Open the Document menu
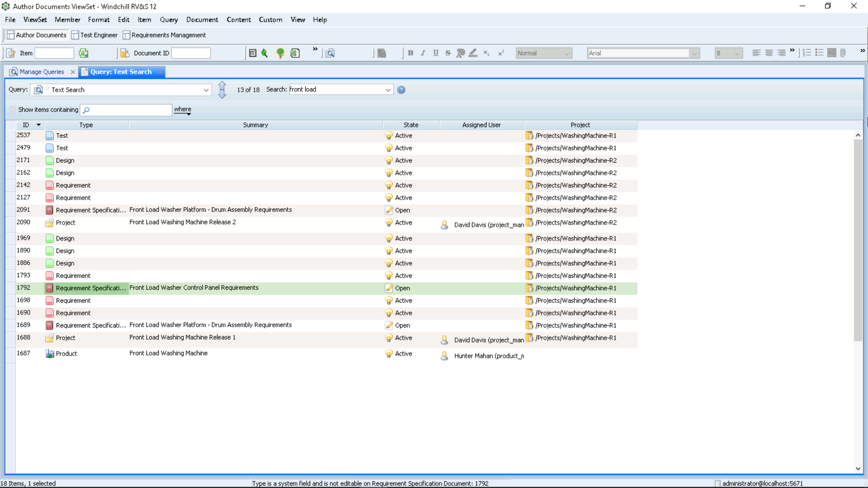Viewport: 868px width, 488px height. pyautogui.click(x=202, y=19)
